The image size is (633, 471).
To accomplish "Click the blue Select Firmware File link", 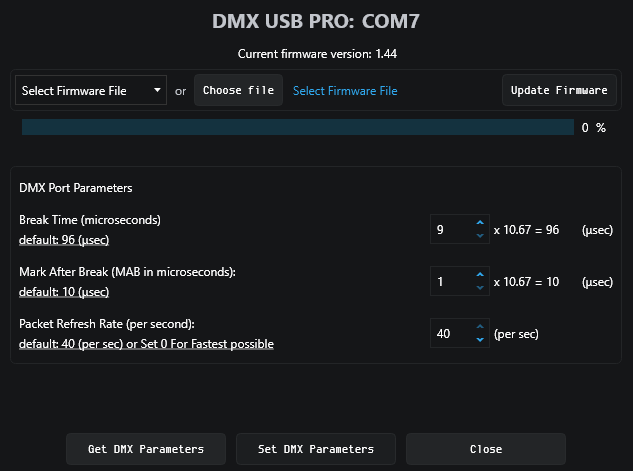I will pyautogui.click(x=345, y=91).
